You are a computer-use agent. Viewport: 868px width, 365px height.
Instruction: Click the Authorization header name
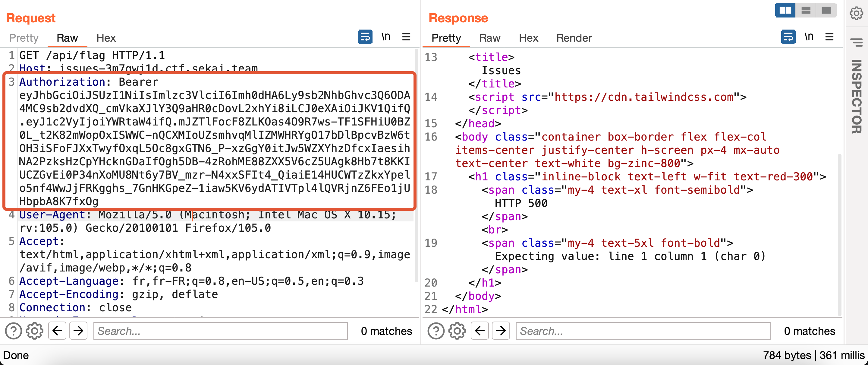tap(63, 82)
